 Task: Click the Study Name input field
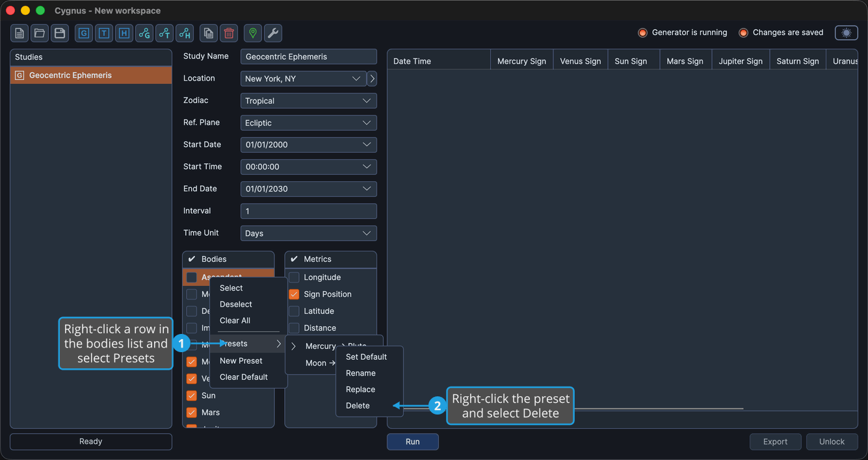tap(309, 57)
